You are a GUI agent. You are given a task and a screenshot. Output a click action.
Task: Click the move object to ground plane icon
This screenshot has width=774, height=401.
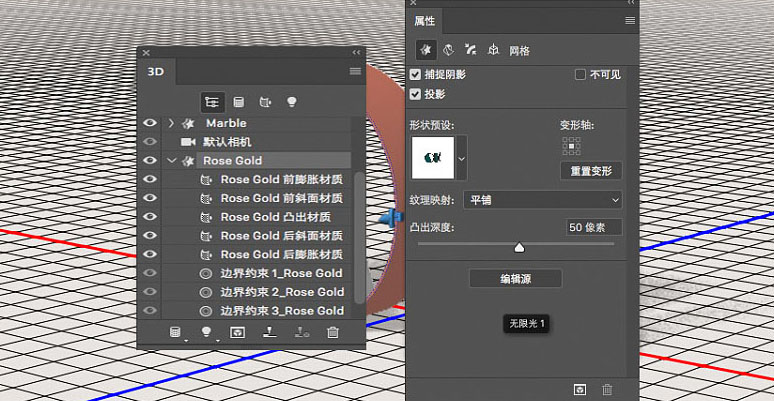(269, 333)
